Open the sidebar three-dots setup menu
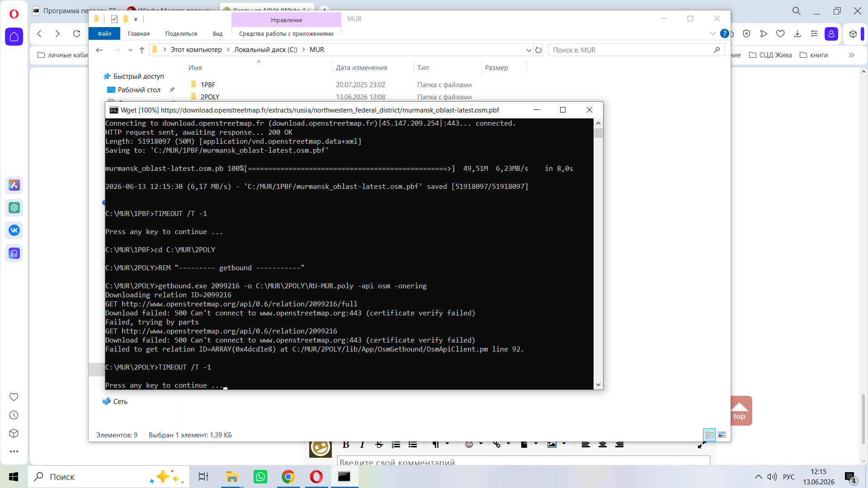Image resolution: width=868 pixels, height=488 pixels. (14, 451)
